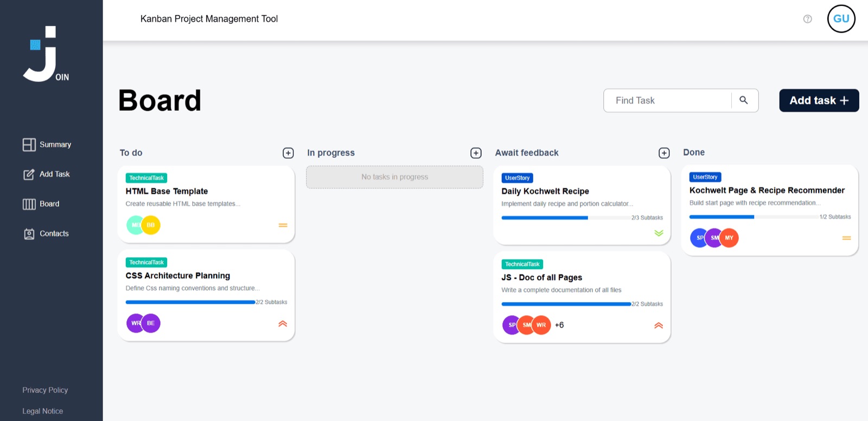Click the SP avatar on JS - Doc card

pyautogui.click(x=510, y=325)
